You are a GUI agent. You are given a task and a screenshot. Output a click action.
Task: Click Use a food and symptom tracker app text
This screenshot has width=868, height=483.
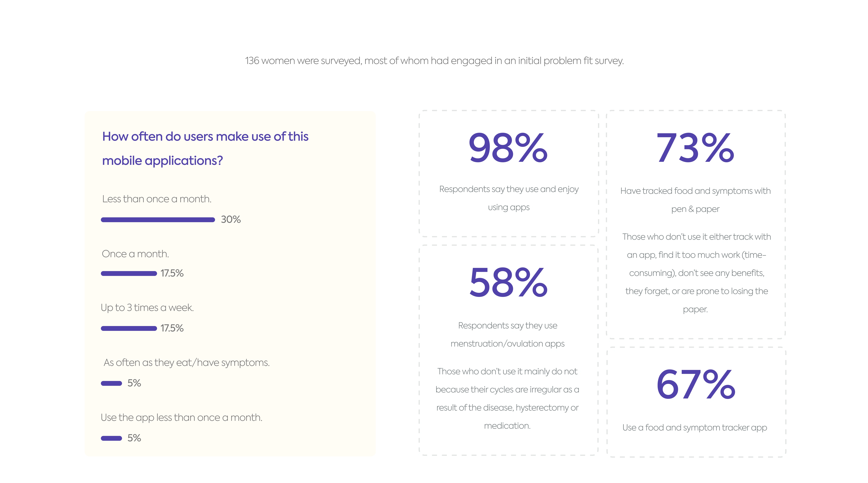tap(694, 428)
